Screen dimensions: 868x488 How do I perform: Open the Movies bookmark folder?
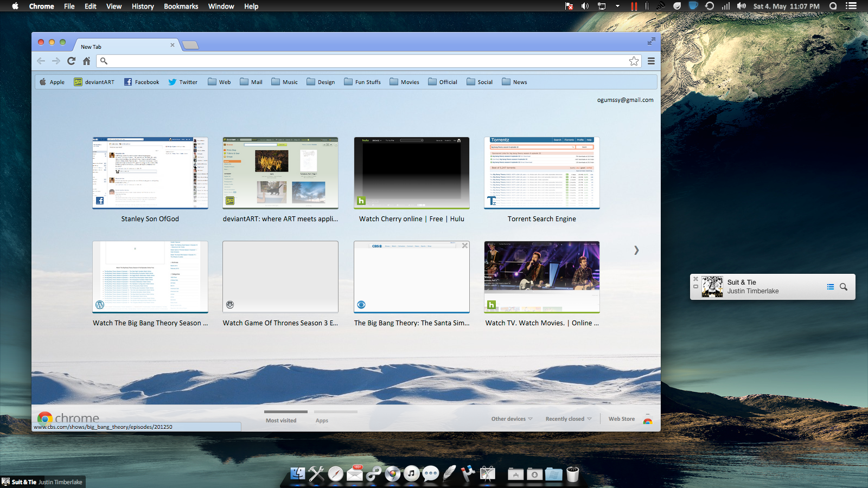(x=404, y=82)
